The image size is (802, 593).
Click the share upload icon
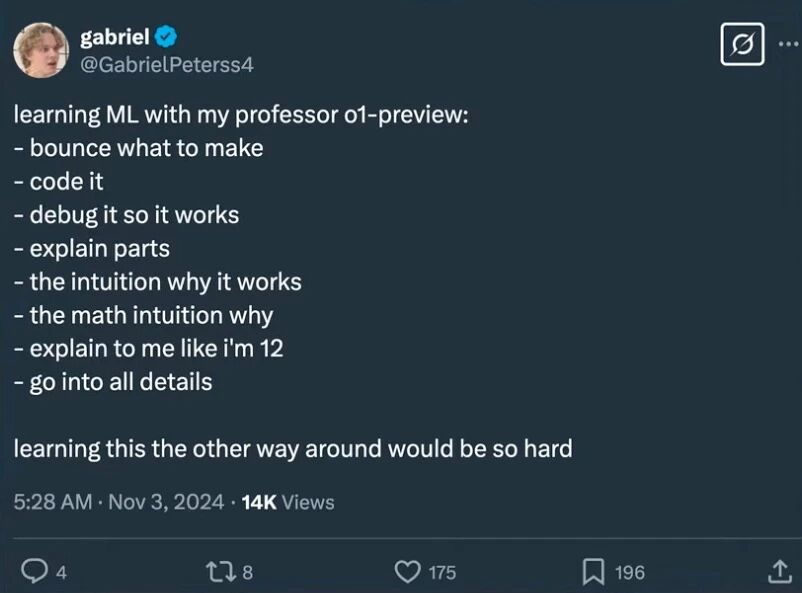[x=777, y=571]
